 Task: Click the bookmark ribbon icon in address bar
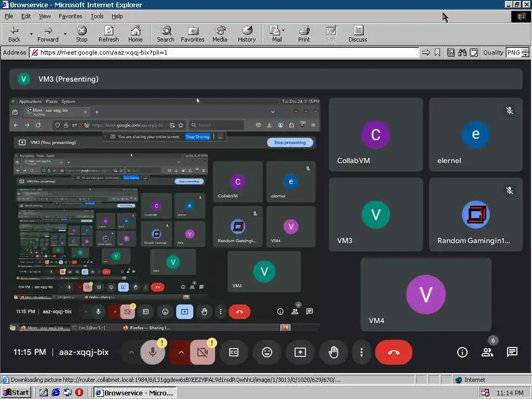[437, 52]
